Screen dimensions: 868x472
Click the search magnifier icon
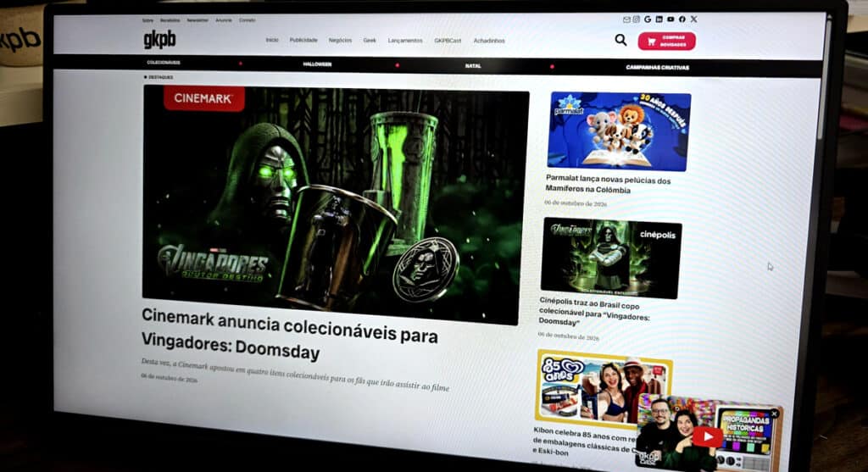point(620,40)
